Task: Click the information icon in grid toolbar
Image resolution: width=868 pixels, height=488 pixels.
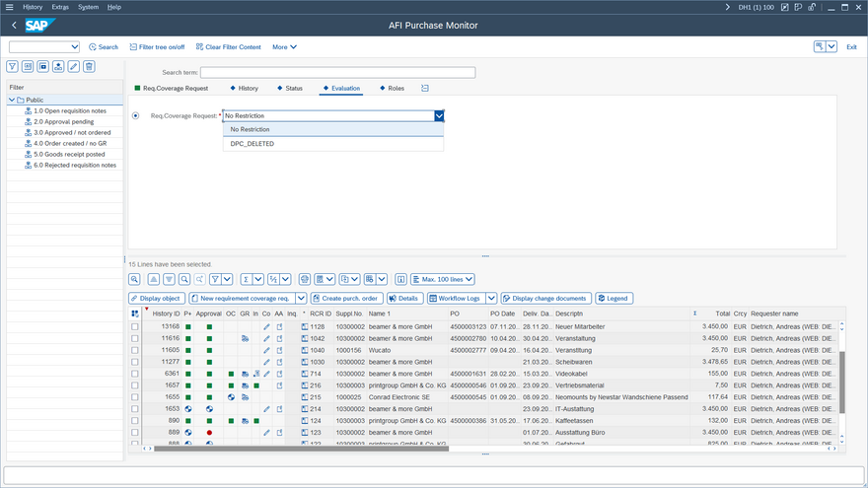Action: coord(399,279)
